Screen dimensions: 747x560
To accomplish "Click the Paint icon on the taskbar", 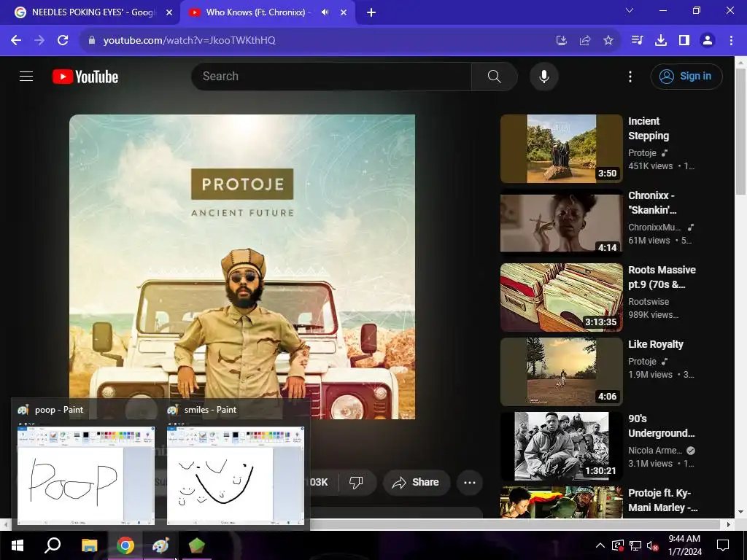I will [x=160, y=545].
